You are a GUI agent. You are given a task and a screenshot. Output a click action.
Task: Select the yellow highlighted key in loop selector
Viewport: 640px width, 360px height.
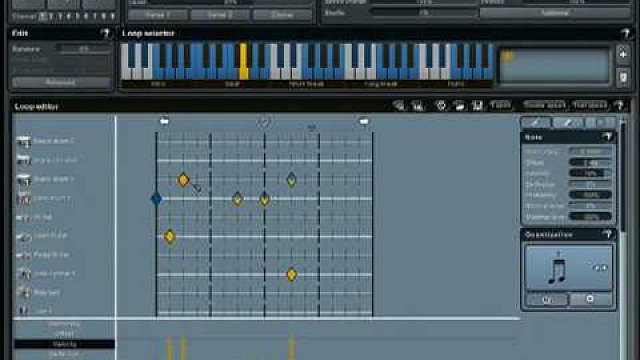coord(243,61)
